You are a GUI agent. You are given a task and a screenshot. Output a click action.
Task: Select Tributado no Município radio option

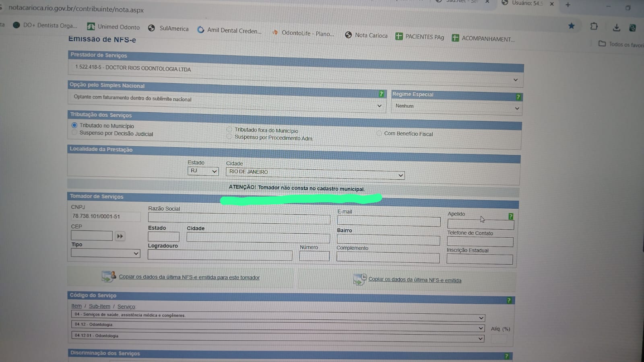pos(74,125)
